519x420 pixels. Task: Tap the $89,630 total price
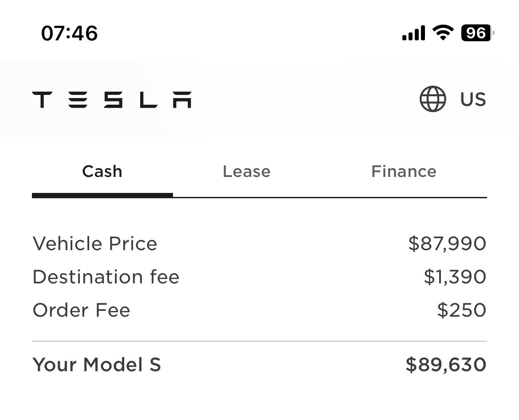pyautogui.click(x=446, y=365)
